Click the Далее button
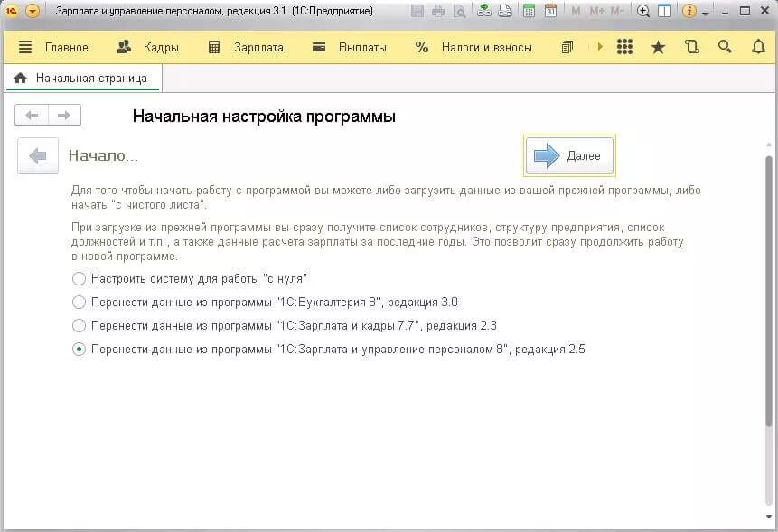Image resolution: width=778 pixels, height=532 pixels. click(x=569, y=155)
